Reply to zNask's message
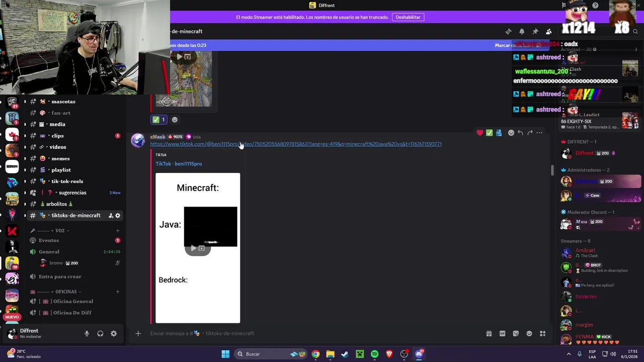Image resolution: width=644 pixels, height=362 pixels. pos(520,133)
